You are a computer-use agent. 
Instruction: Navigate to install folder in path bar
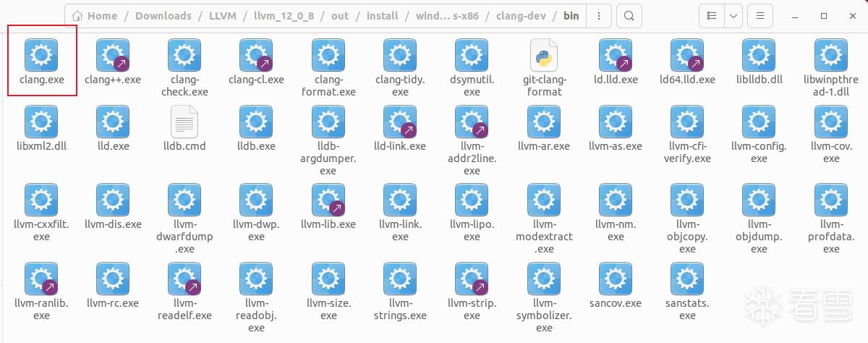(x=382, y=15)
